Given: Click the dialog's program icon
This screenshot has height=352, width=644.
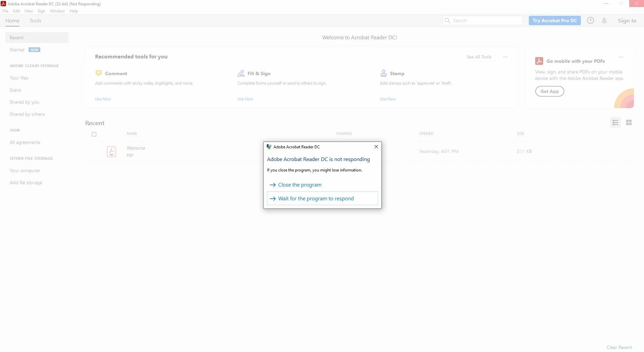Looking at the screenshot, I should (269, 147).
